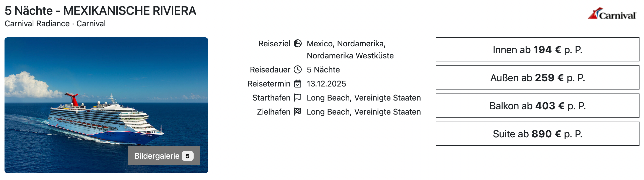Select the Außen ab 259 € cabin option
This screenshot has height=180, width=644.
tap(537, 77)
